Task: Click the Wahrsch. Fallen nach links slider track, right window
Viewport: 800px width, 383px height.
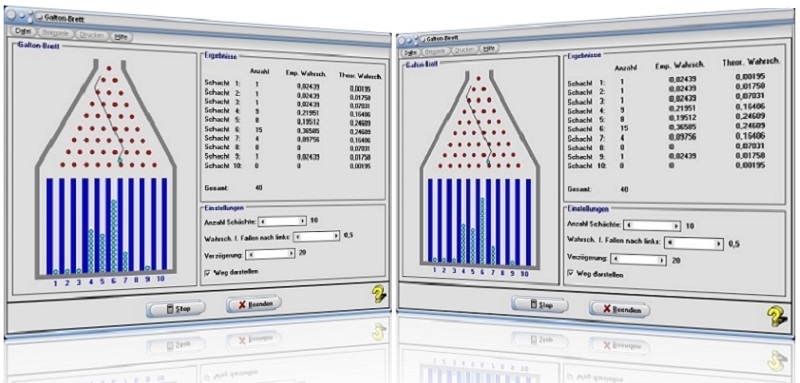Action: [x=695, y=243]
